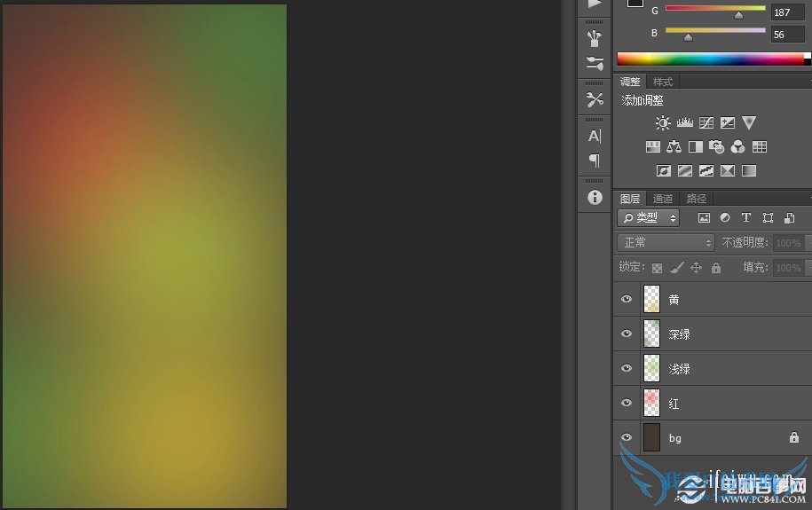Image resolution: width=812 pixels, height=510 pixels.
Task: Add a Curves adjustment
Action: click(706, 122)
